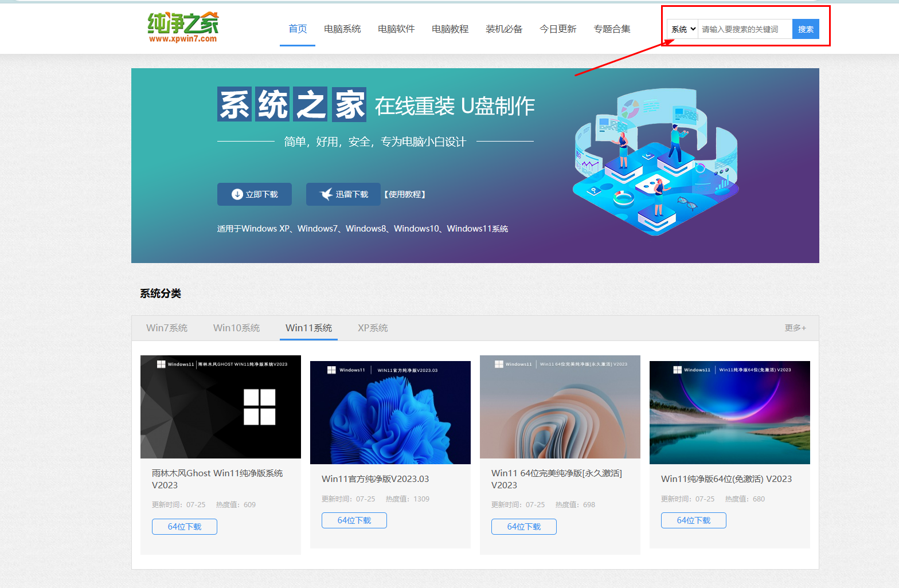
Task: Open 今日更新 page
Action: click(558, 29)
